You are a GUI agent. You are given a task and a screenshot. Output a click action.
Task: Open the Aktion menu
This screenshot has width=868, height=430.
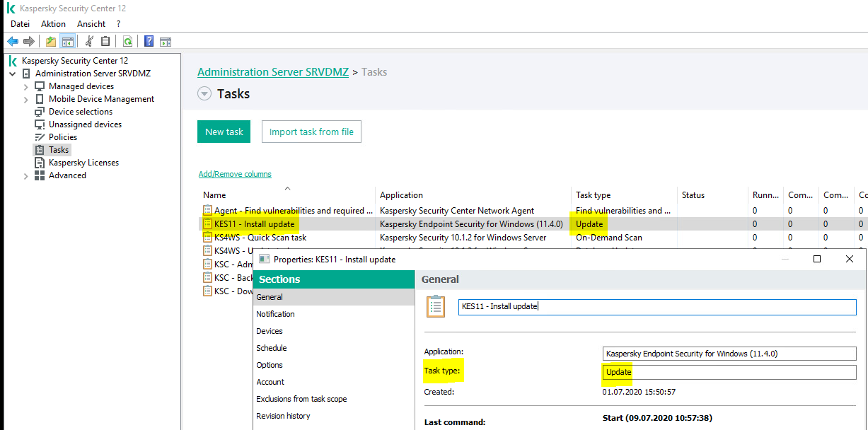(53, 23)
